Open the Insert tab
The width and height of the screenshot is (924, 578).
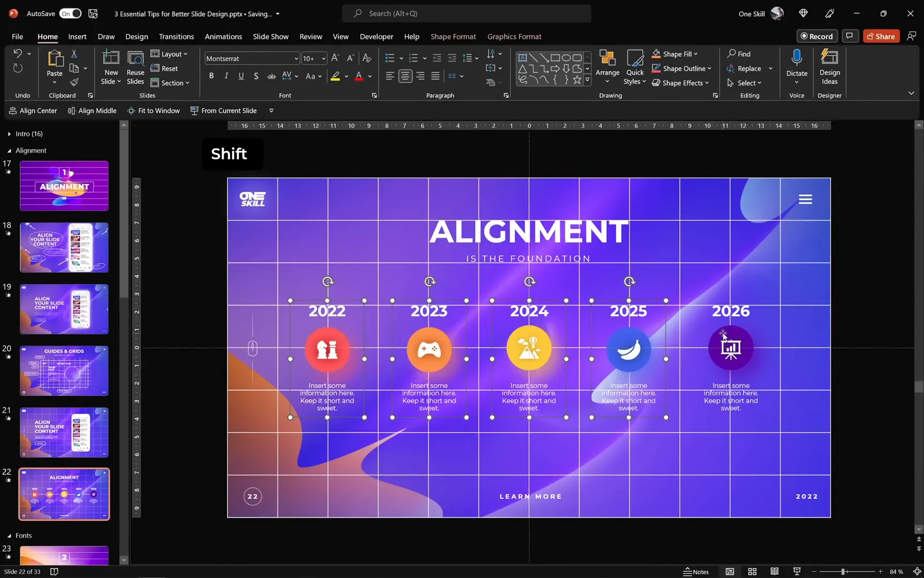click(x=77, y=36)
